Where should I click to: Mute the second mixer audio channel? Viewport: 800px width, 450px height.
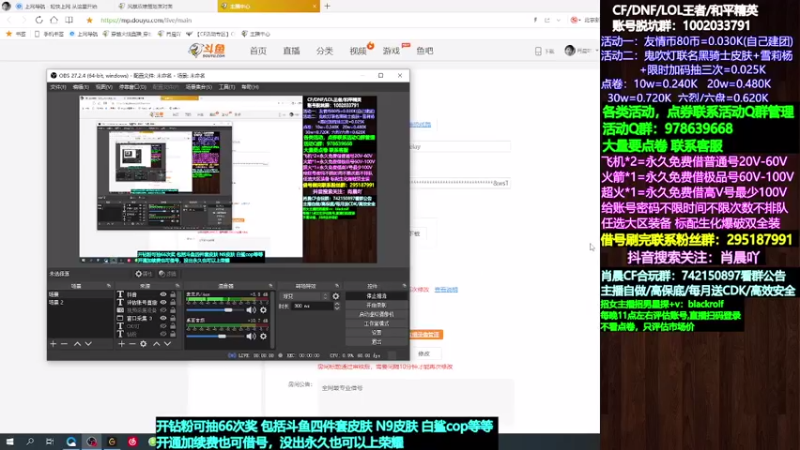click(251, 336)
